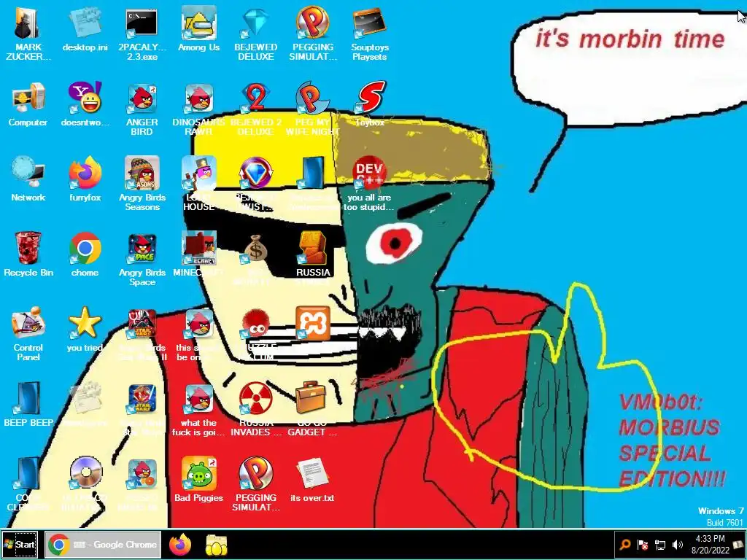Click the red fuzzy ball icon
The width and height of the screenshot is (747, 560).
(x=255, y=324)
